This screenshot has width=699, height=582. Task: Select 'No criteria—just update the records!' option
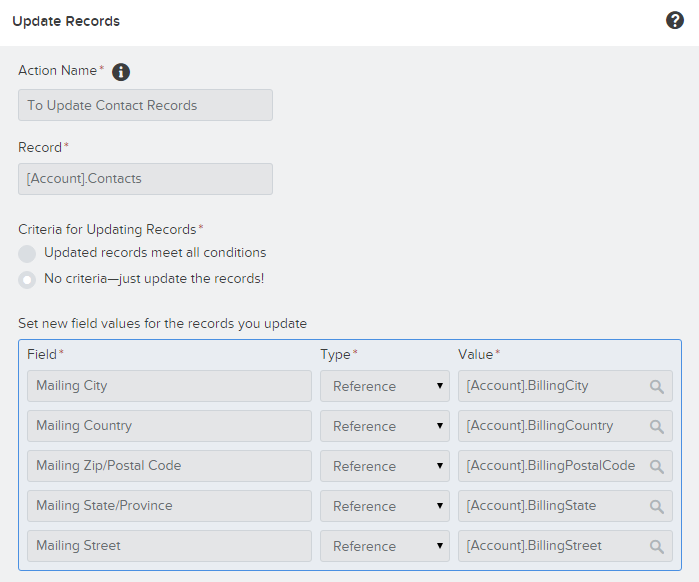[27, 279]
